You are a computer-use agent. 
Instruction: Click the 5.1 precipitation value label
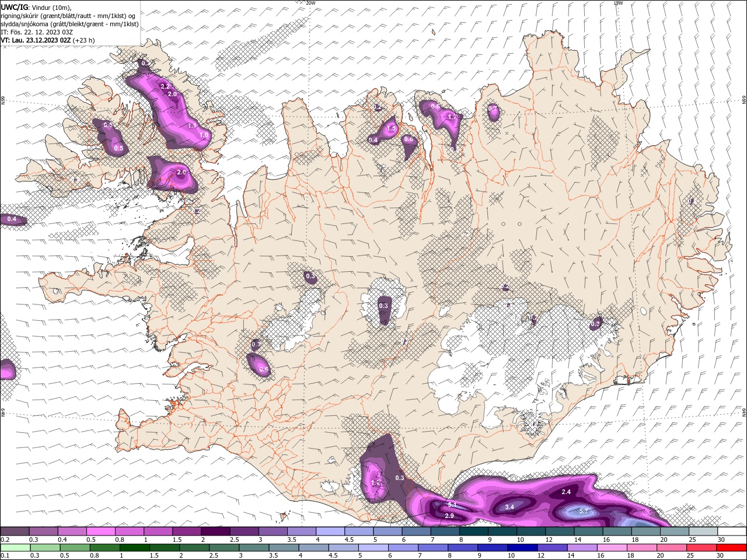(x=452, y=505)
